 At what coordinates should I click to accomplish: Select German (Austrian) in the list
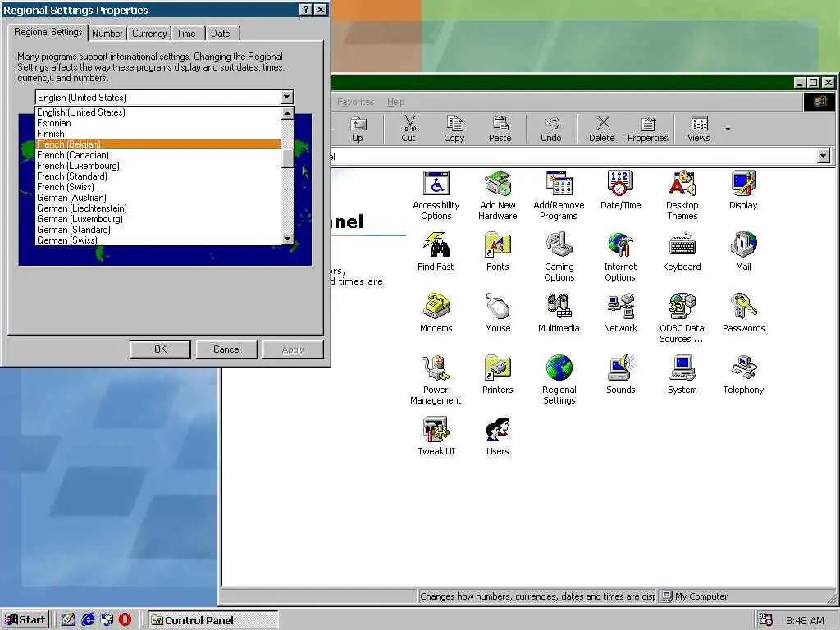158,198
